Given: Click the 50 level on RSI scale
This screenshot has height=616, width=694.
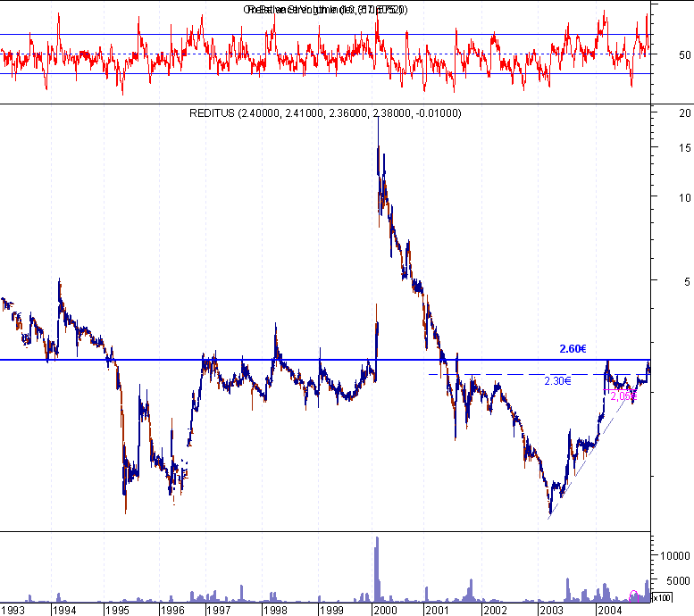Looking at the screenshot, I should coord(685,54).
